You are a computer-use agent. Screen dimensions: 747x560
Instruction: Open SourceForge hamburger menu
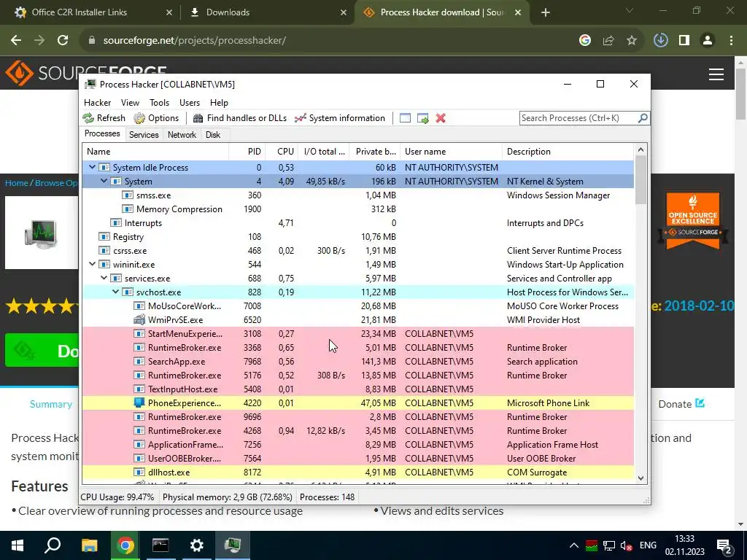click(716, 74)
